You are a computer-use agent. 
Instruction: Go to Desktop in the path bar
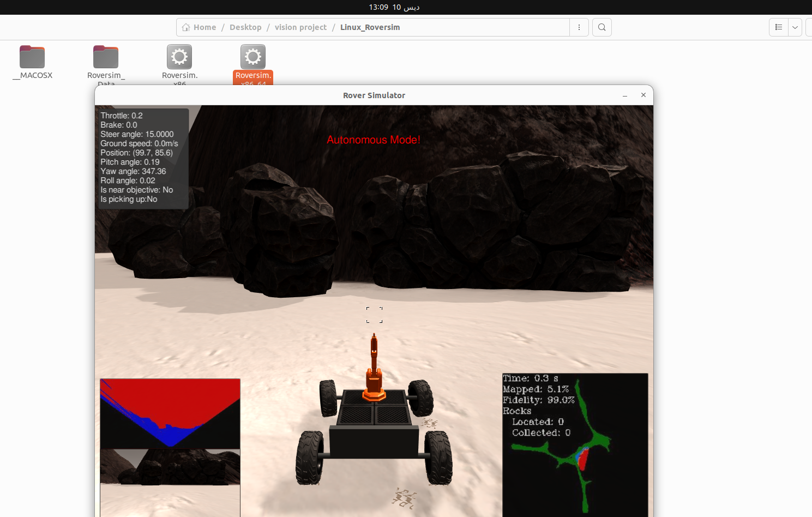click(x=245, y=27)
